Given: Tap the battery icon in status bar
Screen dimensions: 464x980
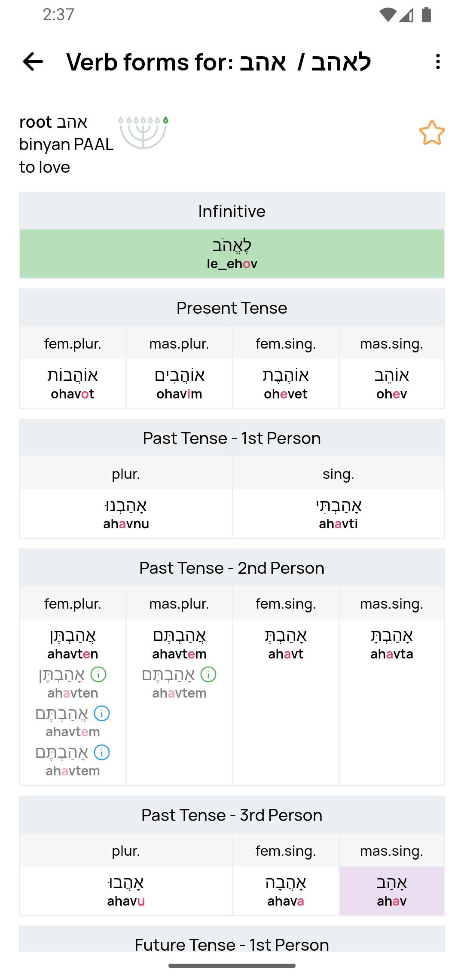Looking at the screenshot, I should [x=426, y=15].
